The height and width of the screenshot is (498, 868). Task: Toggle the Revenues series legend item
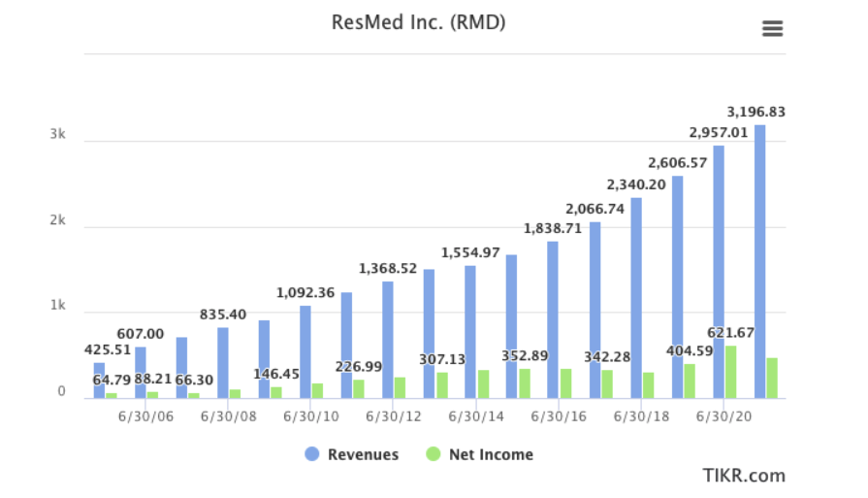pos(351,454)
